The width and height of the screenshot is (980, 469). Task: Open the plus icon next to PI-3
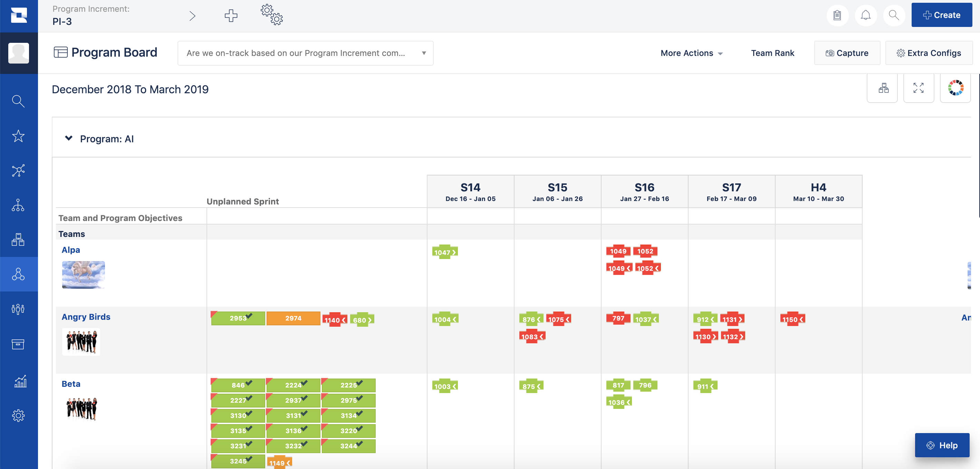[231, 16]
